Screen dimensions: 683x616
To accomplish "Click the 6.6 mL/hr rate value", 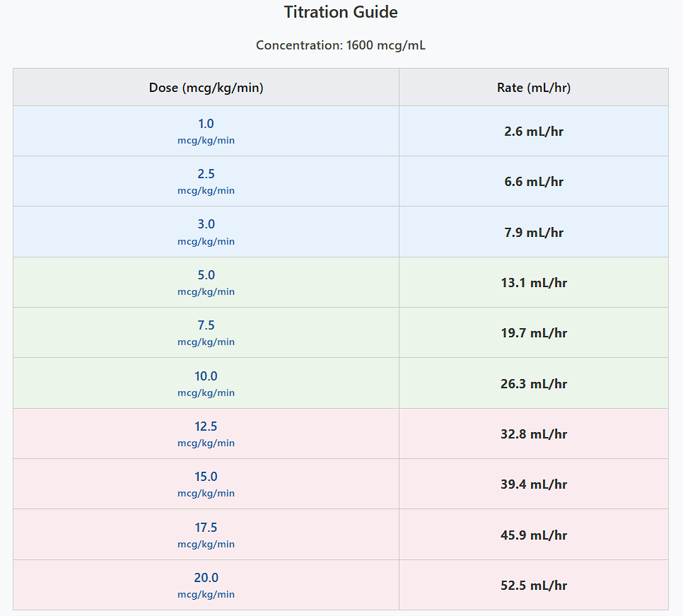I will coord(534,182).
